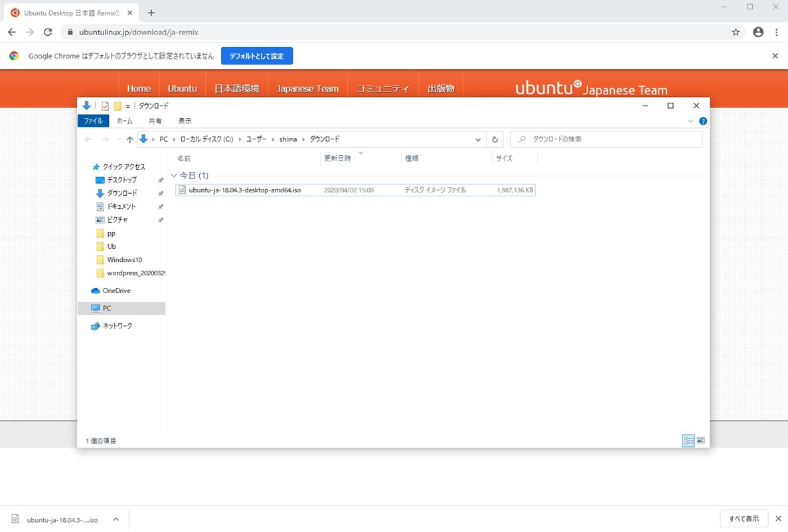Viewport: 788px width, 532px height.
Task: Open the pp folder in navigation pane
Action: [111, 233]
